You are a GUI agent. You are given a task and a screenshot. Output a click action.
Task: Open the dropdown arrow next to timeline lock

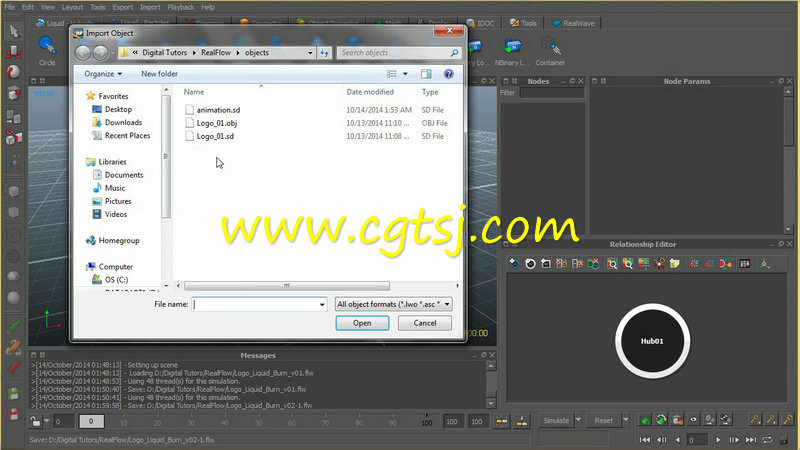pyautogui.click(x=46, y=421)
